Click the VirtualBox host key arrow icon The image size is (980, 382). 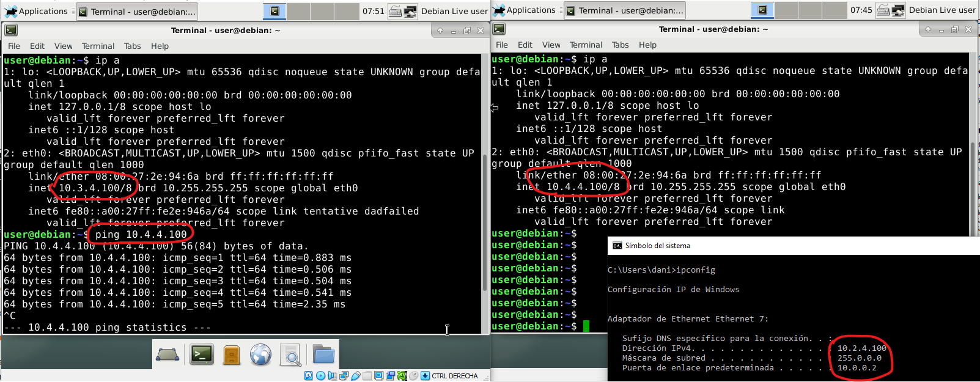426,376
